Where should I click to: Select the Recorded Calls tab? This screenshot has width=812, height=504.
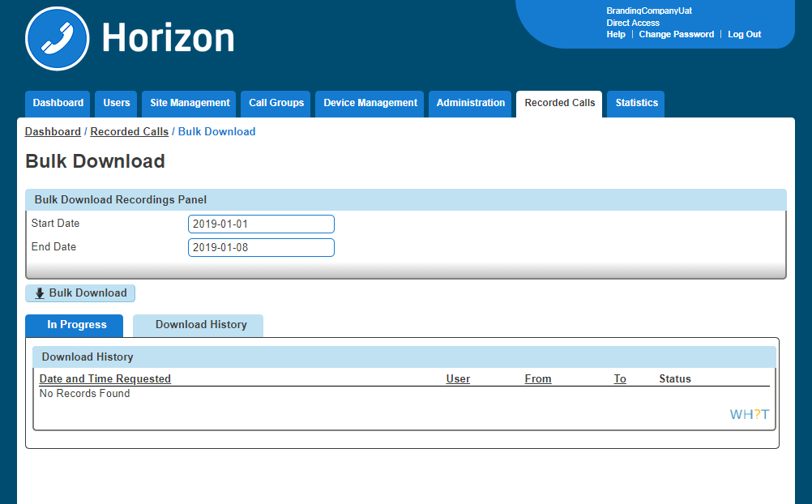coord(559,103)
